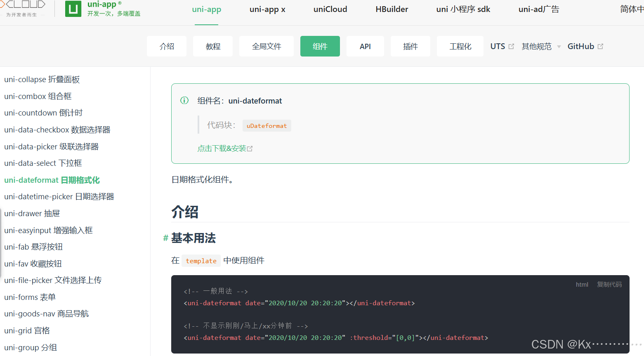Click the info icon beside 组件名

[184, 100]
